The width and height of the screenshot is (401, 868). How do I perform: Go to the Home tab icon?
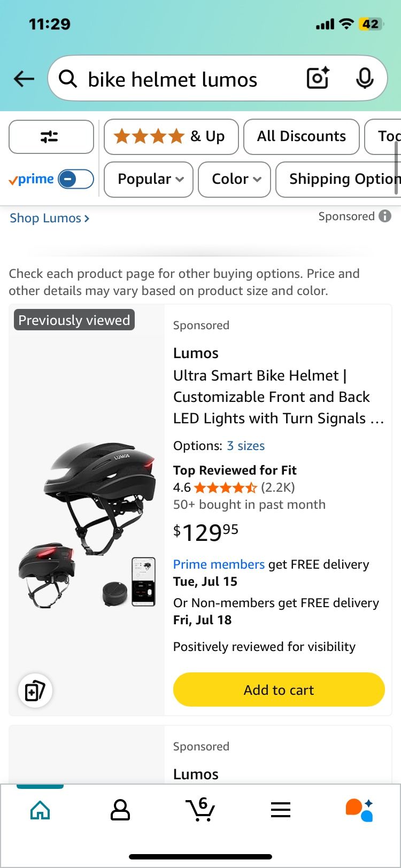click(40, 810)
